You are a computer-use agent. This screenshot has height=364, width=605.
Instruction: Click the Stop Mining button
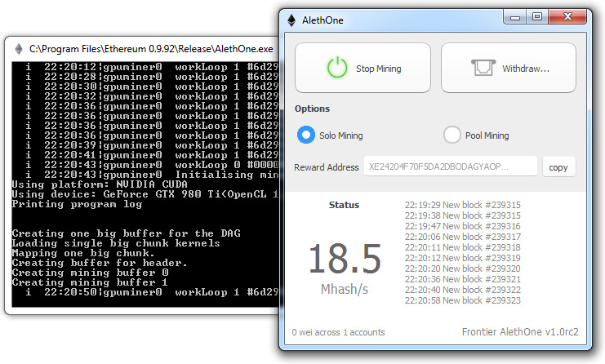click(363, 68)
